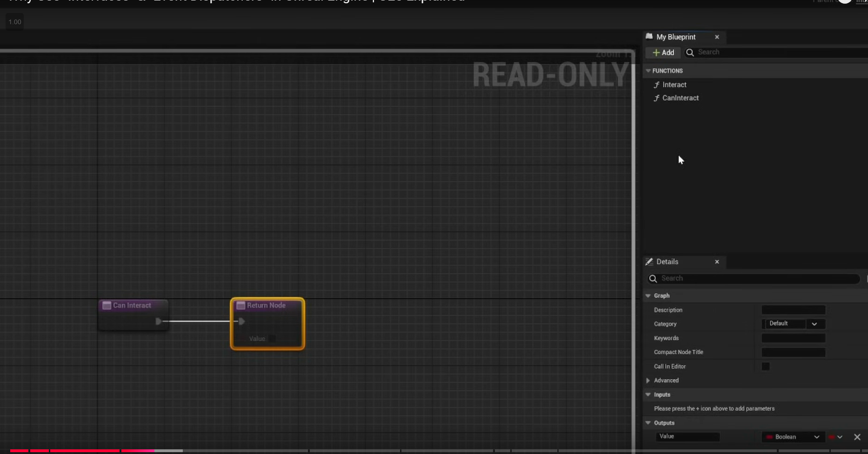Click the My Blueprint panel book icon
The height and width of the screenshot is (454, 868).
tap(649, 37)
